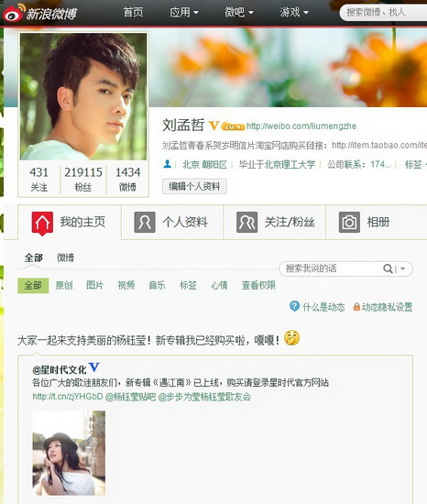Screen dimensions: 427x504
Task: Click the Sina Weibo logo
Action: 39,13
